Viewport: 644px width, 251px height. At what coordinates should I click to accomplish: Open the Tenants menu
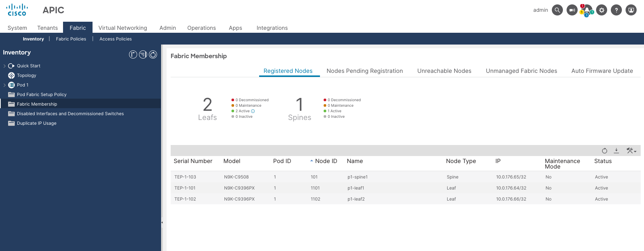click(x=48, y=28)
